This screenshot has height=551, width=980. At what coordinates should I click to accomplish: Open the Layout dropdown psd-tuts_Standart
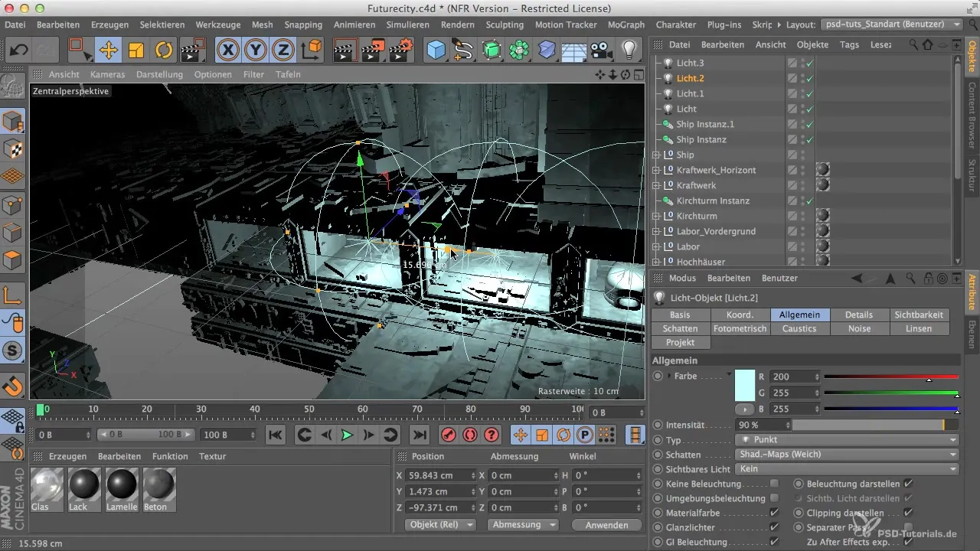[x=891, y=24]
